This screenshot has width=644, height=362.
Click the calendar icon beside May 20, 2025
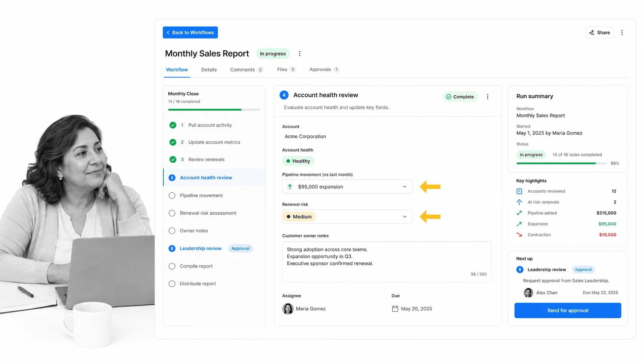[x=395, y=309]
